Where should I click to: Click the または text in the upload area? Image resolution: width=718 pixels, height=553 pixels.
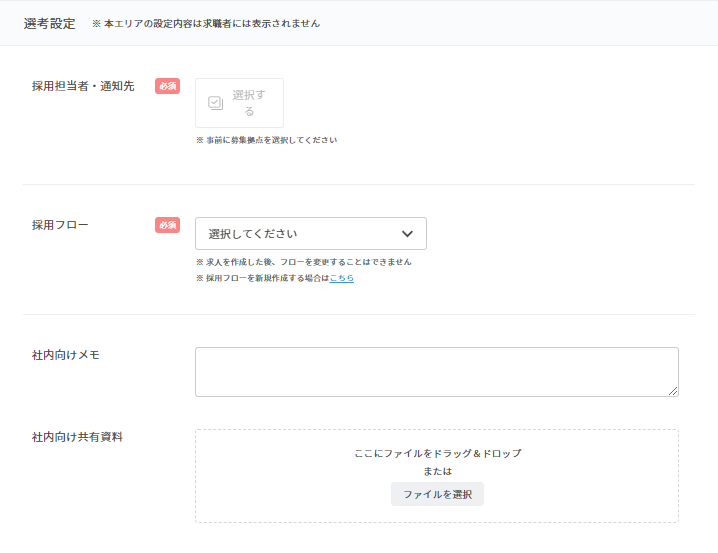(x=437, y=471)
